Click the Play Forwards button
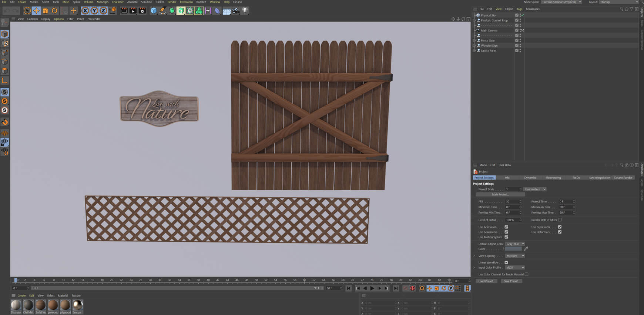 click(x=372, y=288)
